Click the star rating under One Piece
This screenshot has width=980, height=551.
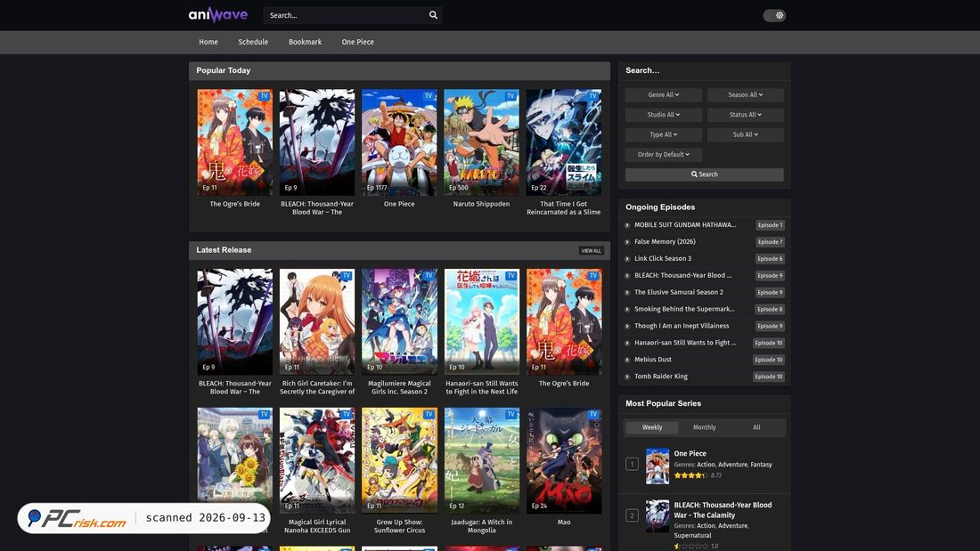tap(690, 475)
